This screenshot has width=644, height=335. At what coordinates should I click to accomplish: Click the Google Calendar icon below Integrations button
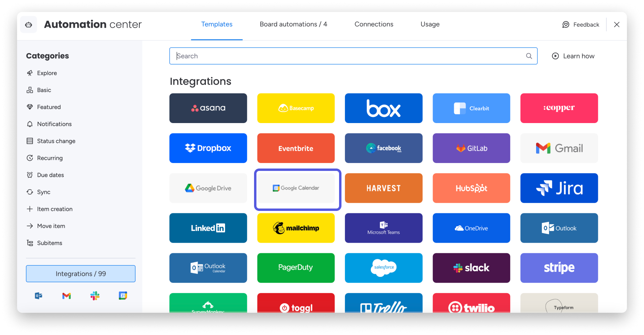tap(123, 296)
